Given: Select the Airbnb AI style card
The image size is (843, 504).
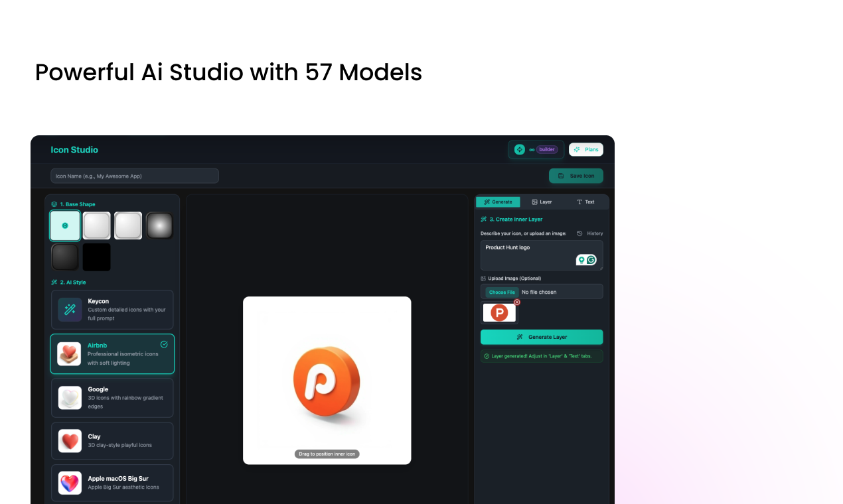Looking at the screenshot, I should (112, 354).
